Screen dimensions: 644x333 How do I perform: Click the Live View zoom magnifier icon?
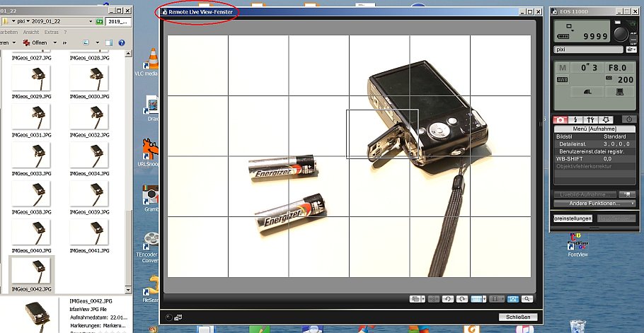tap(527, 299)
